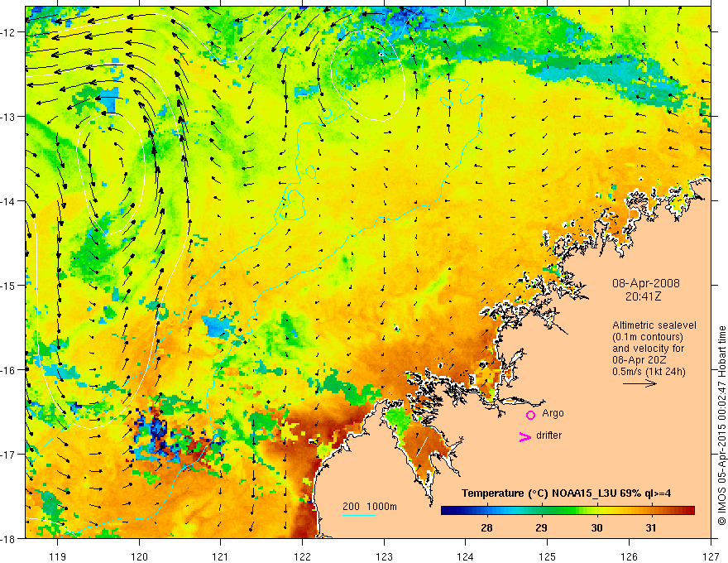Click the 'and velocity for' text line
The width and height of the screenshot is (728, 563).
tap(648, 349)
